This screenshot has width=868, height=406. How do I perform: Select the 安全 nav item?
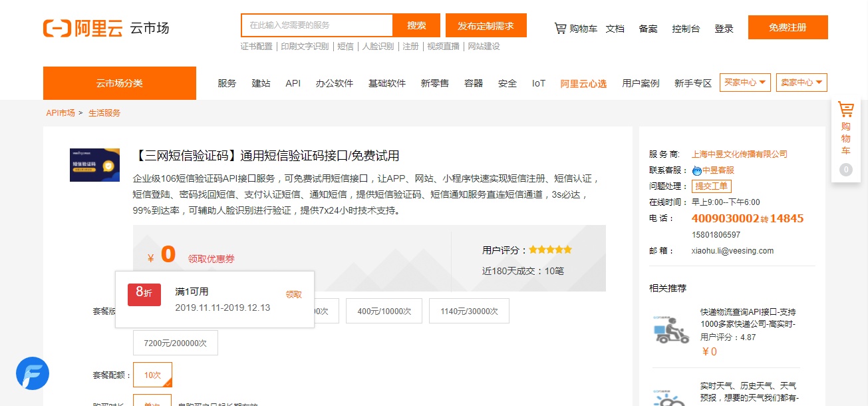pyautogui.click(x=507, y=83)
